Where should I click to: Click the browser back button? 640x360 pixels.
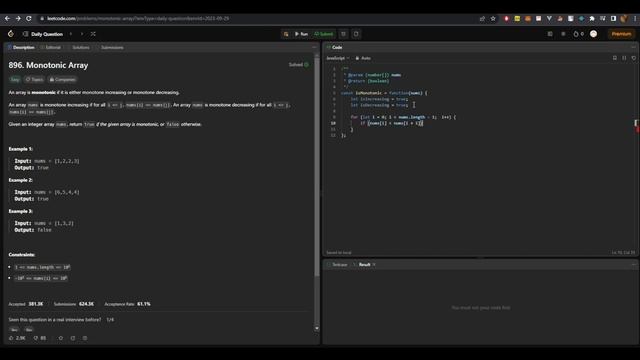(7, 18)
